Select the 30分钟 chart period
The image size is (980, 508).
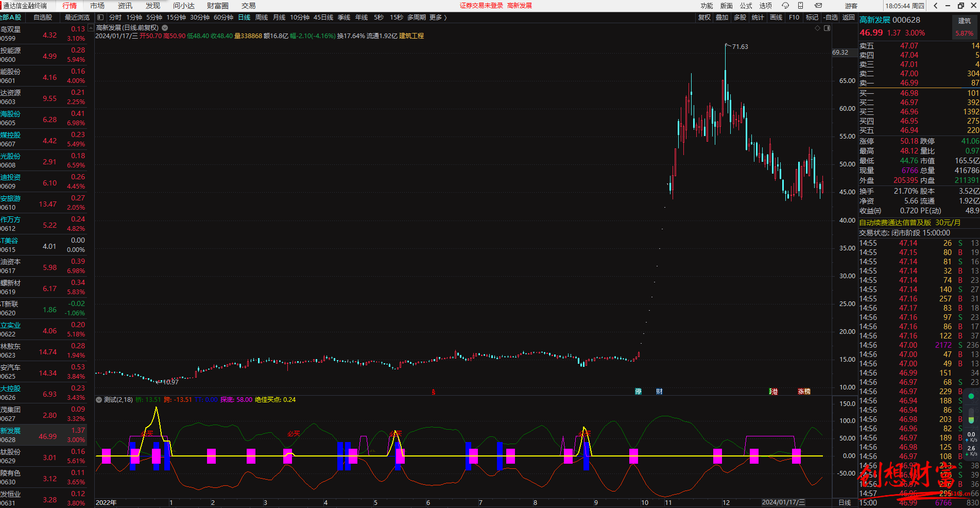pyautogui.click(x=200, y=18)
